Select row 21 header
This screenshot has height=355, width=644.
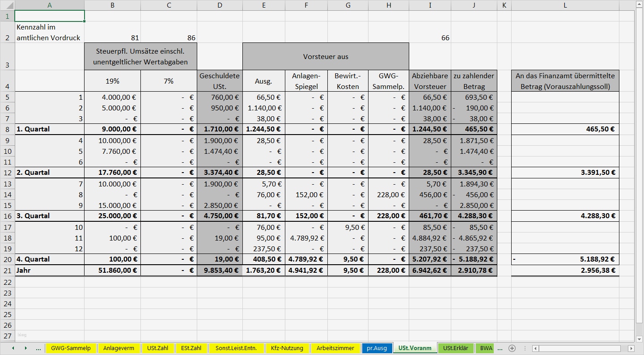7,270
